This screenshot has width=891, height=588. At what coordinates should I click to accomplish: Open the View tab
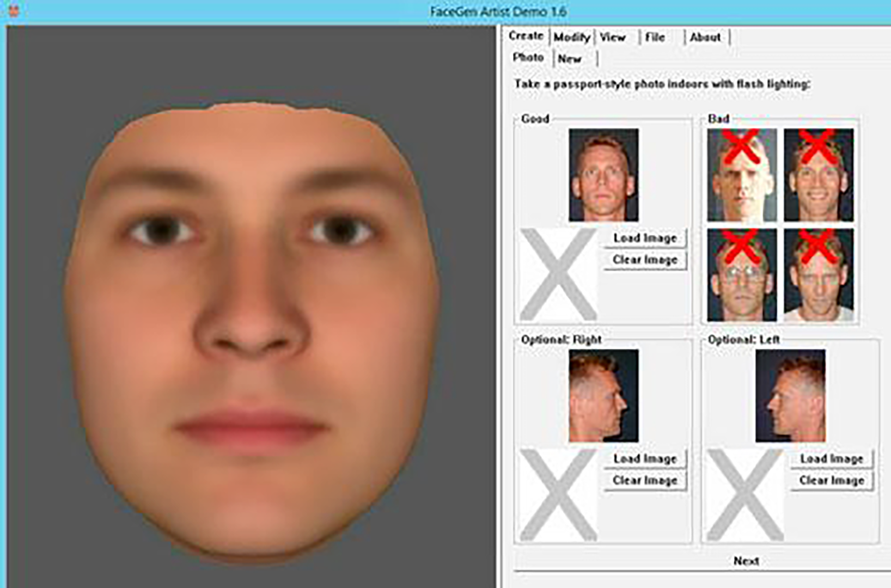click(x=612, y=37)
